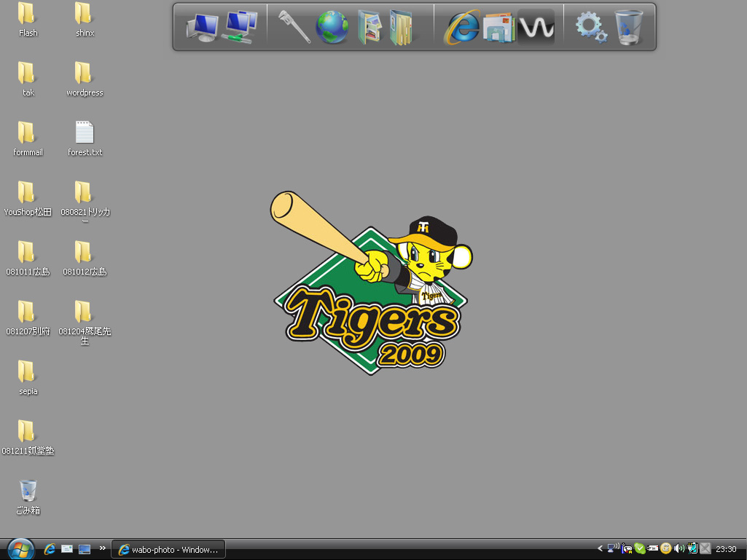The height and width of the screenshot is (560, 747).
Task: Launch Internet Explorer from the top dock
Action: click(x=461, y=27)
